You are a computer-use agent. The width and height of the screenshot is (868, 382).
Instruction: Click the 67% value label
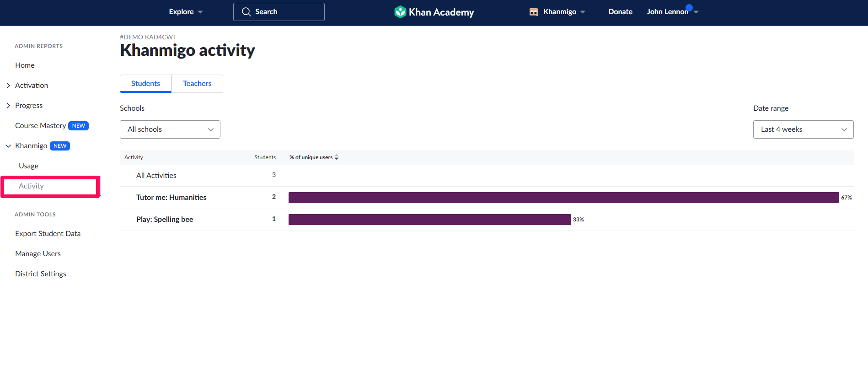pos(847,198)
